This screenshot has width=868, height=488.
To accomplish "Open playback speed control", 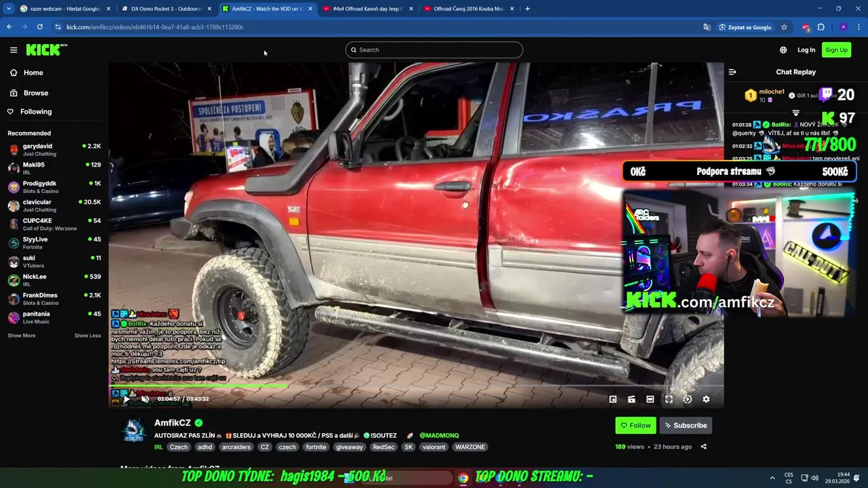I will (688, 399).
